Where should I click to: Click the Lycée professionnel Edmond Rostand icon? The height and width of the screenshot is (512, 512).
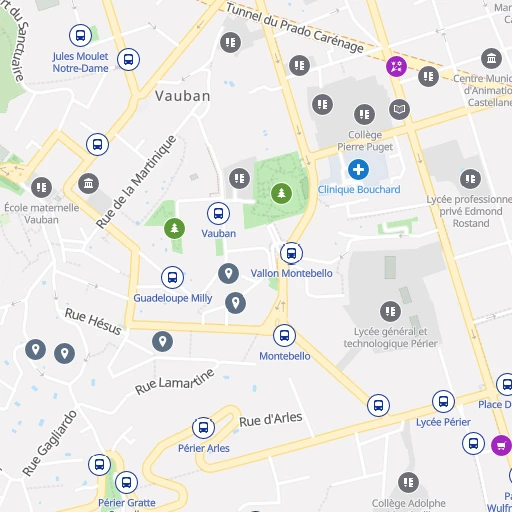click(470, 179)
